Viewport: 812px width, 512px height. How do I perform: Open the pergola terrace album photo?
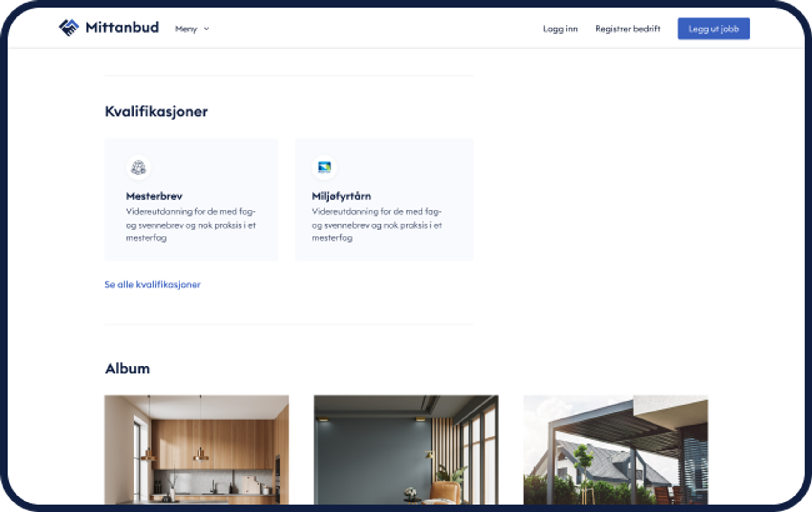pyautogui.click(x=616, y=450)
